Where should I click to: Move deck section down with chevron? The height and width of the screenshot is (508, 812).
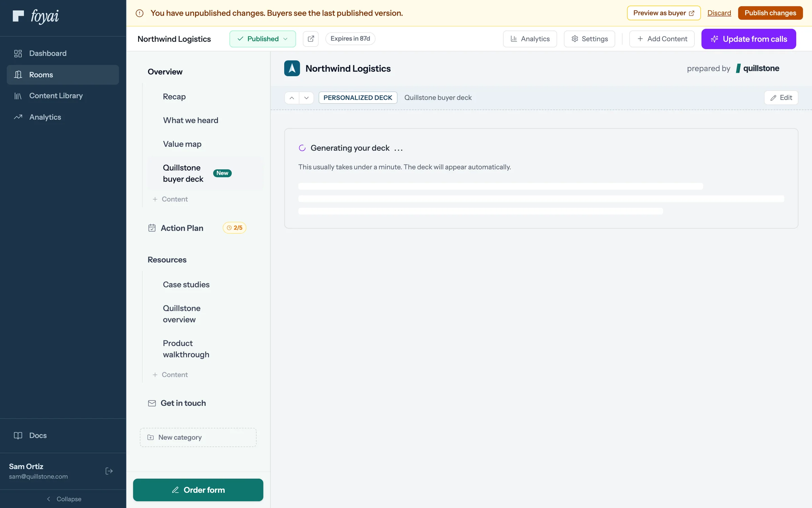(x=306, y=98)
